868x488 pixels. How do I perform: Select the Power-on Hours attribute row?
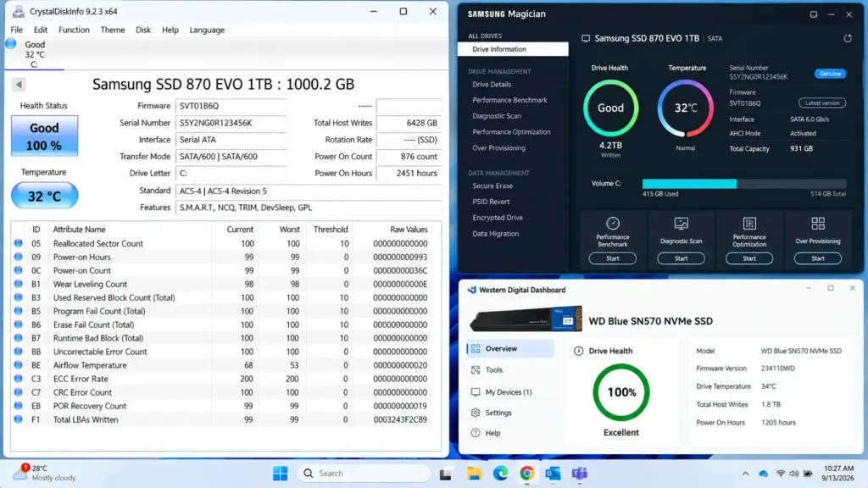(225, 258)
